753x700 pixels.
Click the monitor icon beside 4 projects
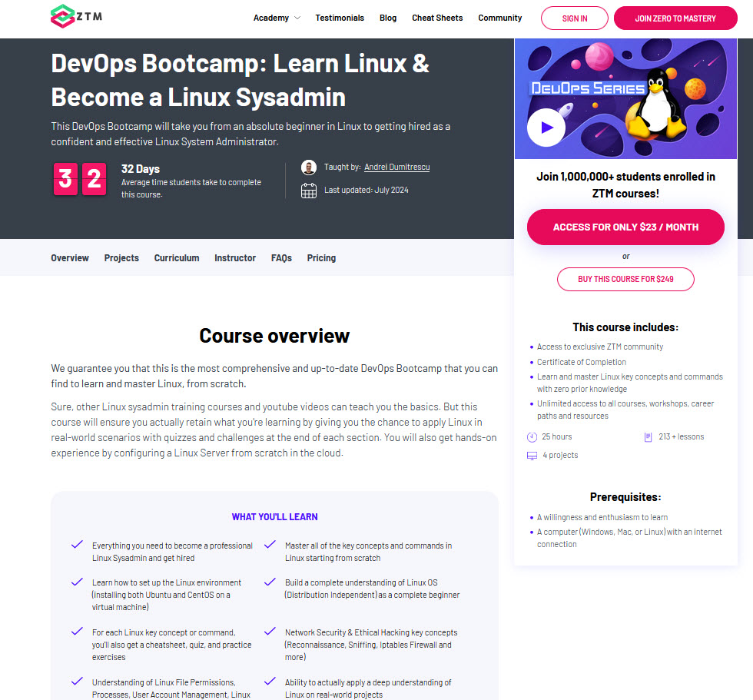(532, 456)
